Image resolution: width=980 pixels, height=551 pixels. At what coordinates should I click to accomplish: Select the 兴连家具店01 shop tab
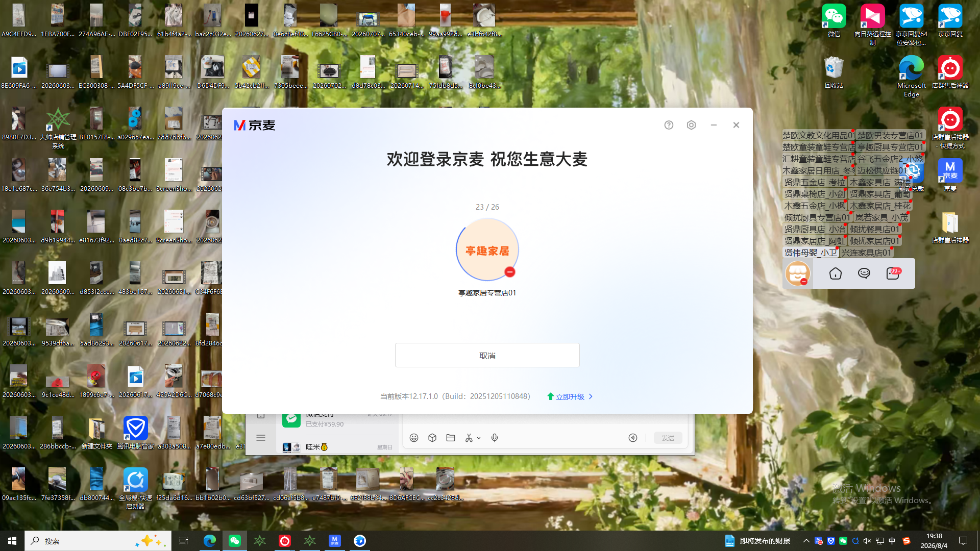(x=866, y=253)
